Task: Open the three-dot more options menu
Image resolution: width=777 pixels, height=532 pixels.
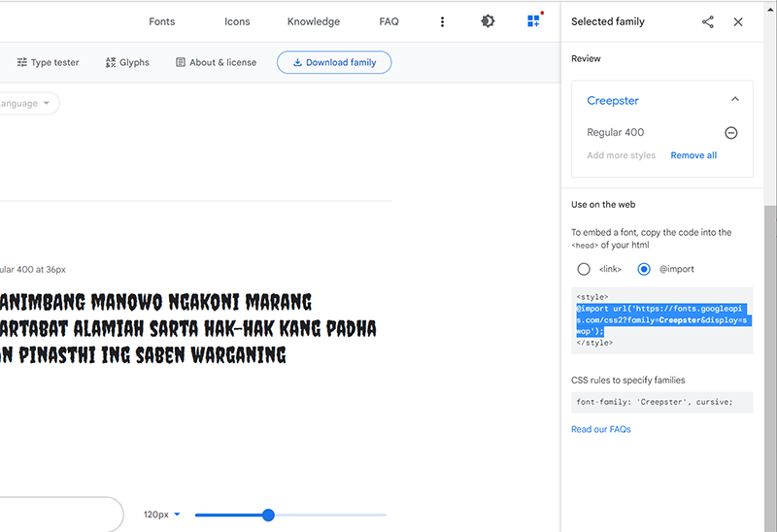Action: click(443, 21)
